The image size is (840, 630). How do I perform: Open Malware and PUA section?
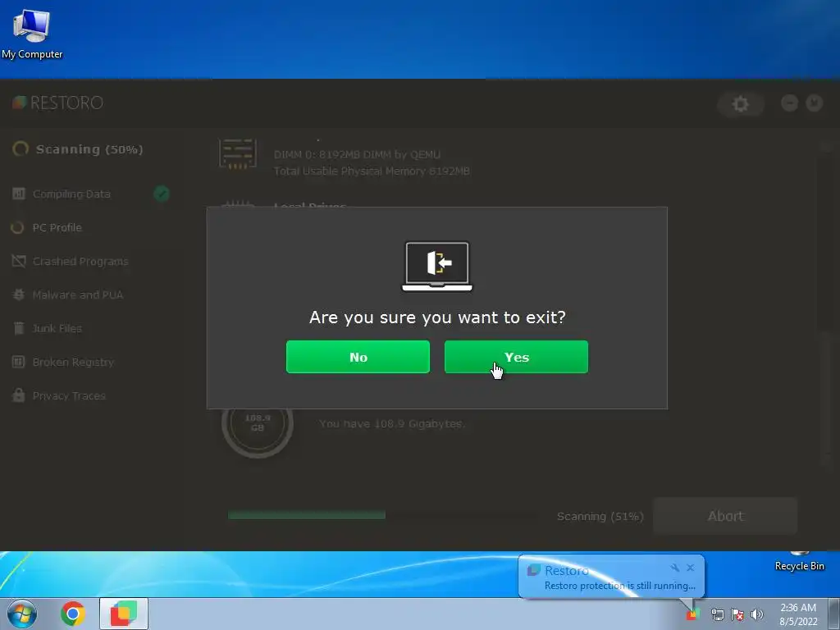[x=78, y=294]
